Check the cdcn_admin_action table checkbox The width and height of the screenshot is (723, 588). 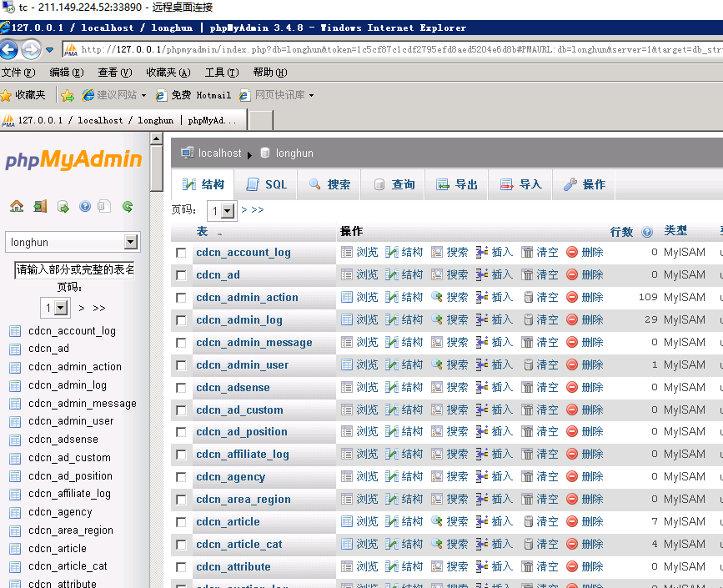click(181, 298)
